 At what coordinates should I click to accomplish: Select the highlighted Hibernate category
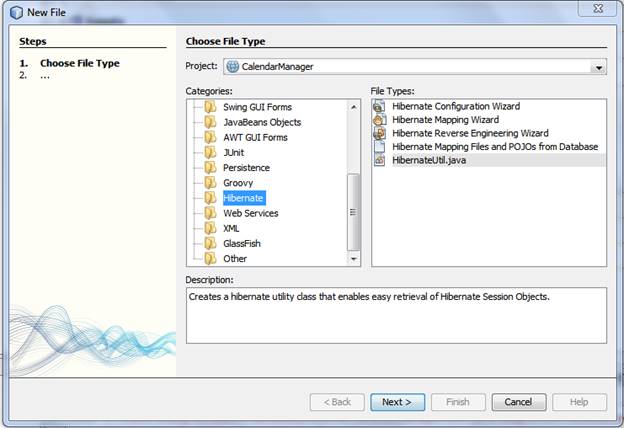click(243, 198)
